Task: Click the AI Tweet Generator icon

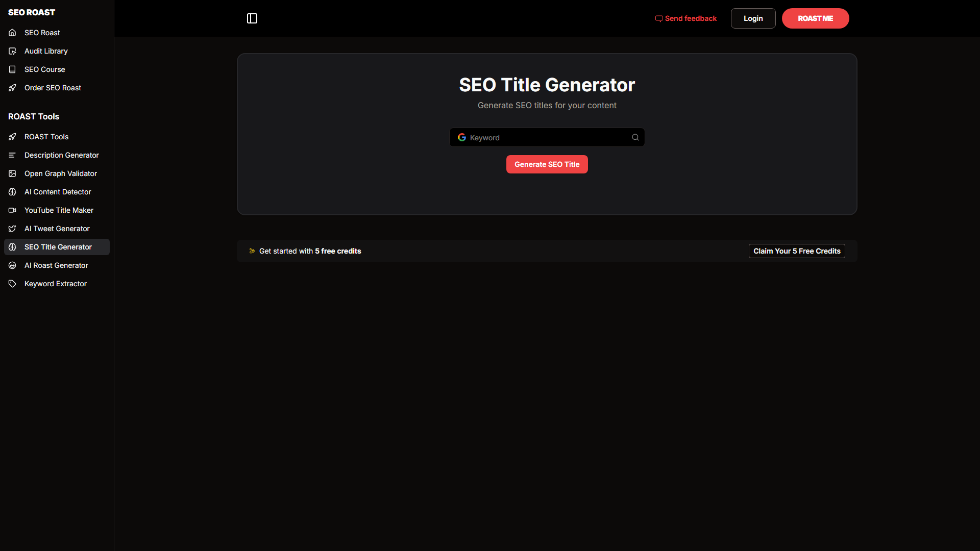Action: pyautogui.click(x=12, y=228)
